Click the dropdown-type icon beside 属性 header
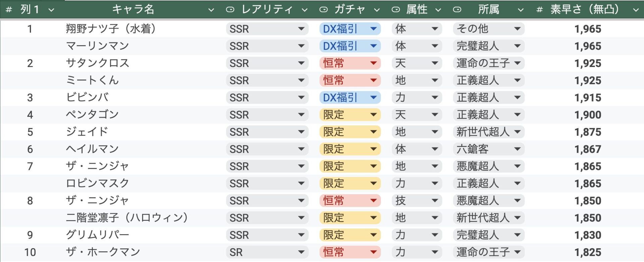This screenshot has height=262, width=644. click(x=396, y=10)
